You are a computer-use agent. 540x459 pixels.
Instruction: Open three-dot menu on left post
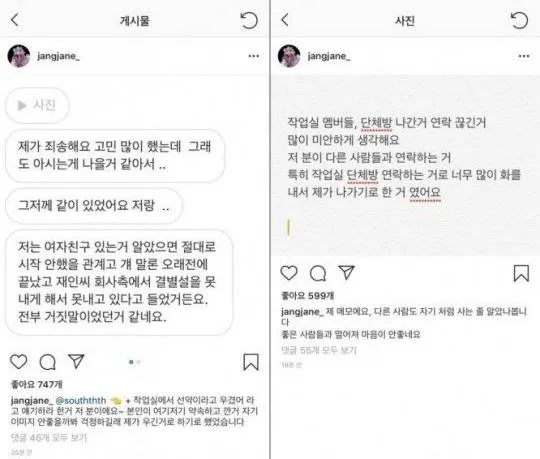tap(253, 56)
